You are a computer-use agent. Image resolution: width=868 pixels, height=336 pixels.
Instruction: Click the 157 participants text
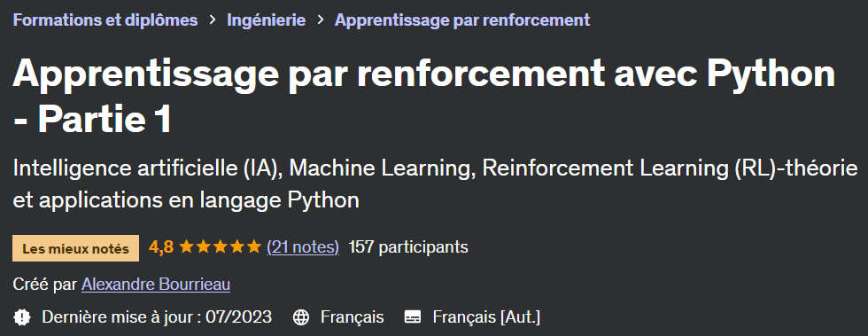(x=408, y=247)
